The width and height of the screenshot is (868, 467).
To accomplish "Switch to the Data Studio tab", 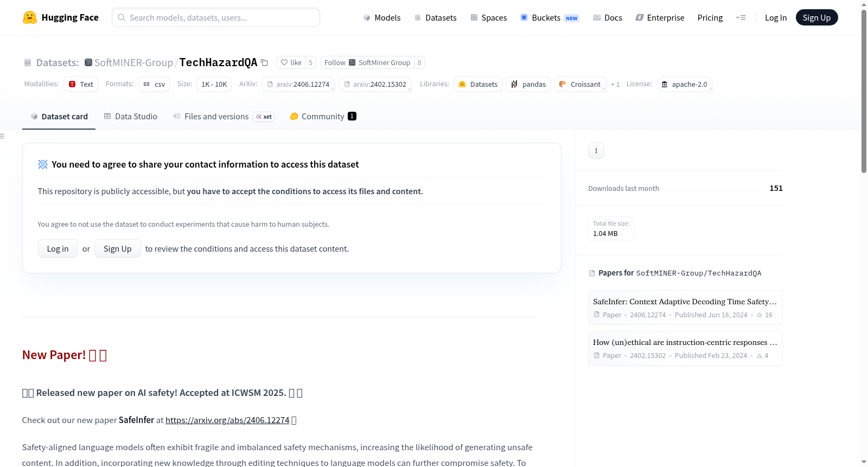I will 131,116.
